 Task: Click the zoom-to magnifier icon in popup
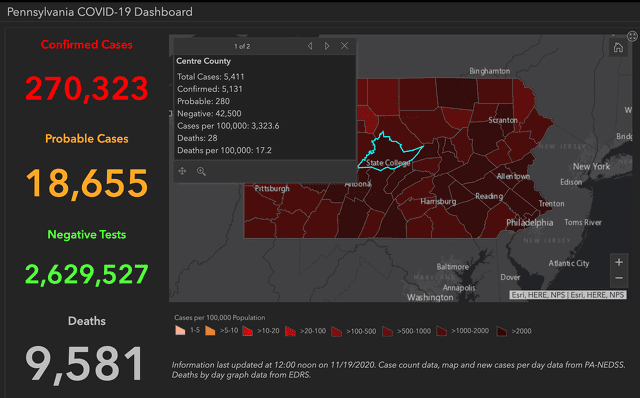point(201,171)
